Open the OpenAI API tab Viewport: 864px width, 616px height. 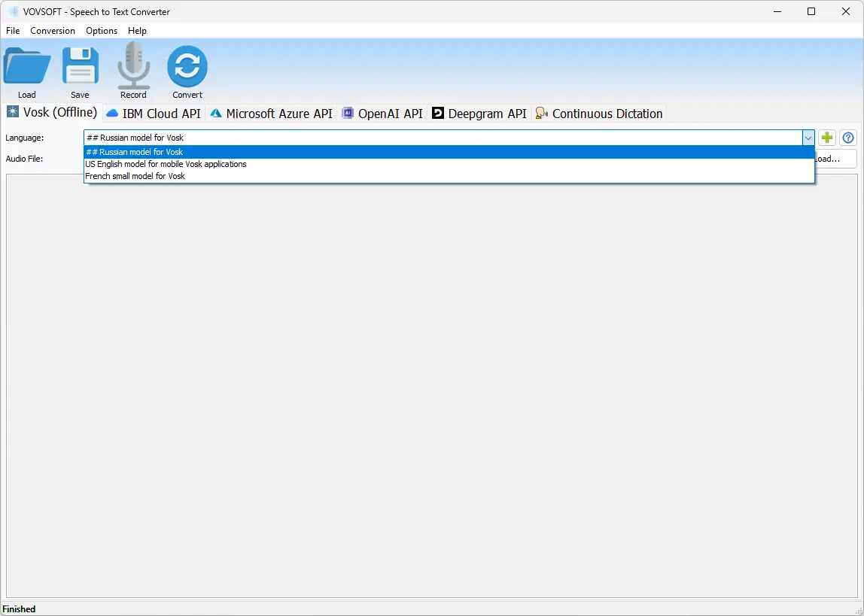tap(382, 114)
